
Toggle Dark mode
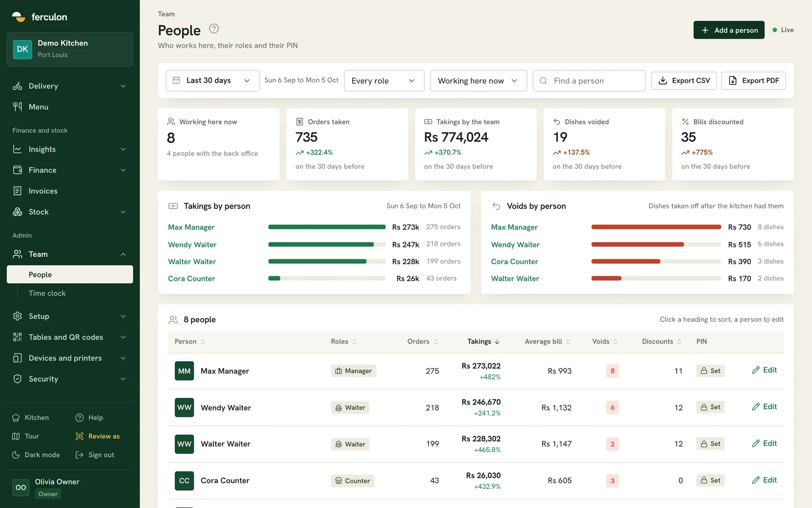pos(36,455)
